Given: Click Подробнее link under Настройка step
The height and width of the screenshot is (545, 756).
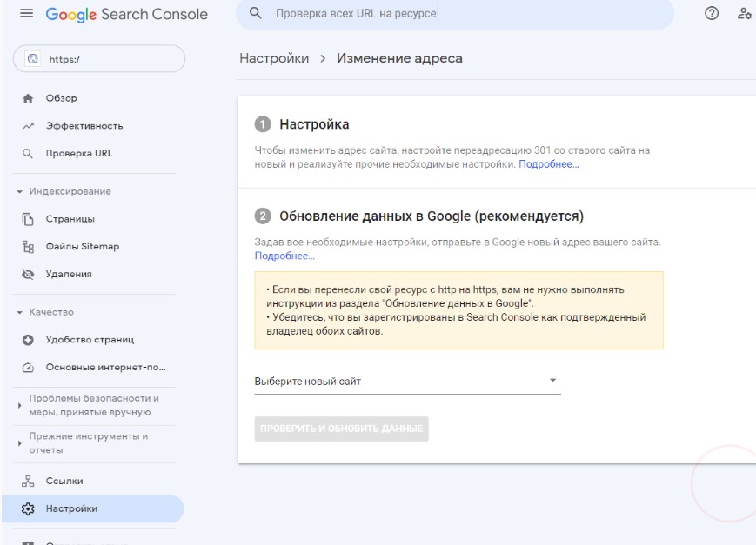Looking at the screenshot, I should 549,164.
